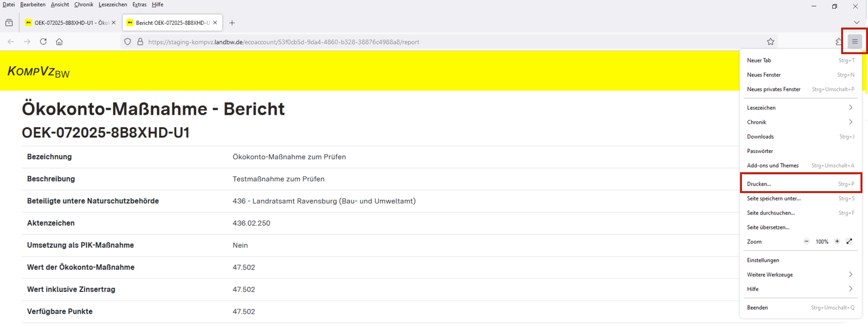Expand the Weitere Werkzeuge submenu

(799, 274)
